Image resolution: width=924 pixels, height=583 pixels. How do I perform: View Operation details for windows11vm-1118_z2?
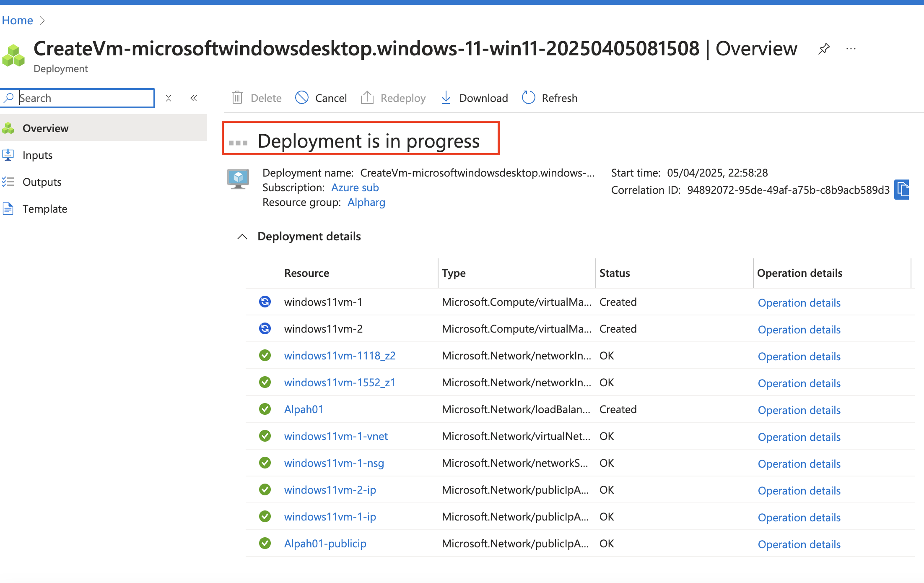click(799, 357)
